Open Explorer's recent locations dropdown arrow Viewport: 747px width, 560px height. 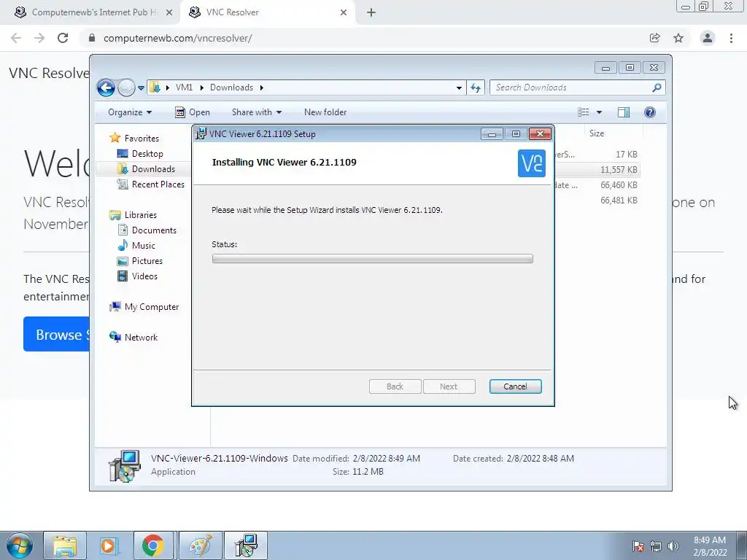pyautogui.click(x=141, y=88)
